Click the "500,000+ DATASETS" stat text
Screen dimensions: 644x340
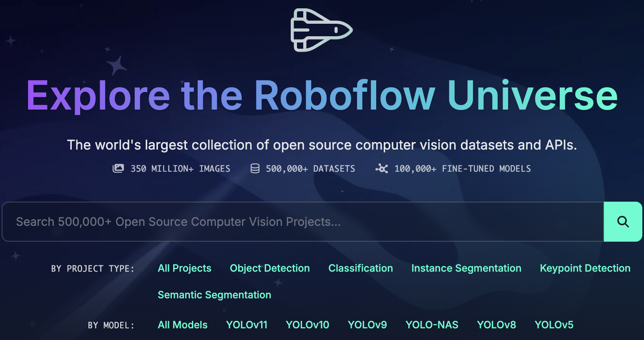click(311, 169)
